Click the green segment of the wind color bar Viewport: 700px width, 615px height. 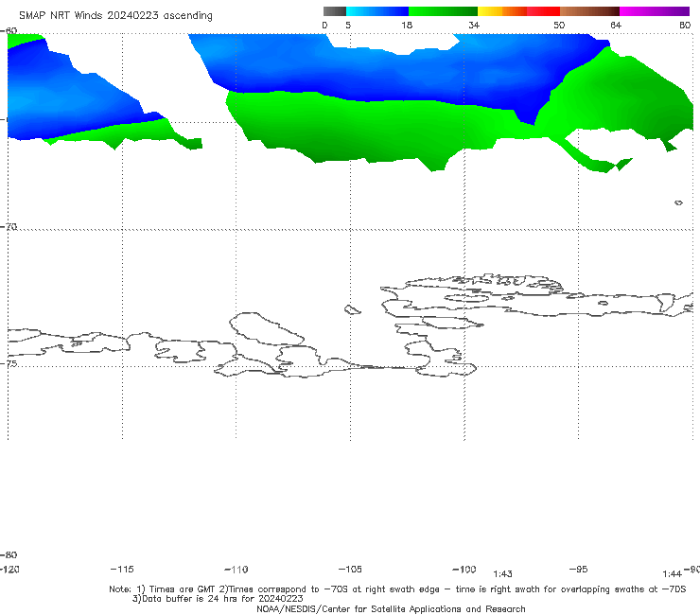coord(443,11)
